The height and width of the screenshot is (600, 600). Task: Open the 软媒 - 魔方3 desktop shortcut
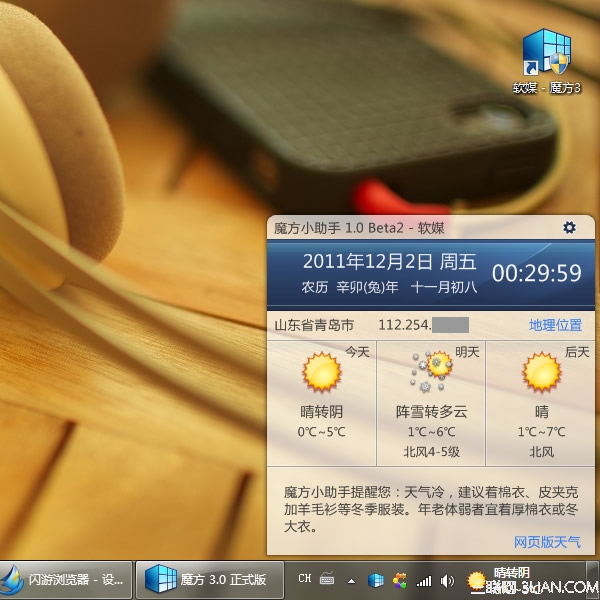(x=547, y=61)
